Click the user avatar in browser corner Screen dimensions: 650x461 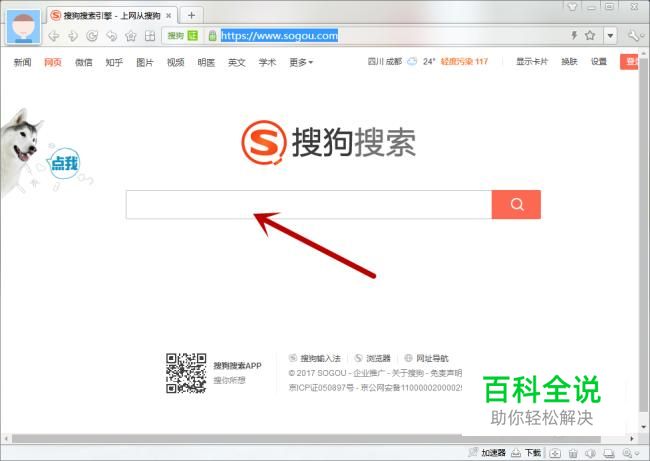pyautogui.click(x=24, y=27)
